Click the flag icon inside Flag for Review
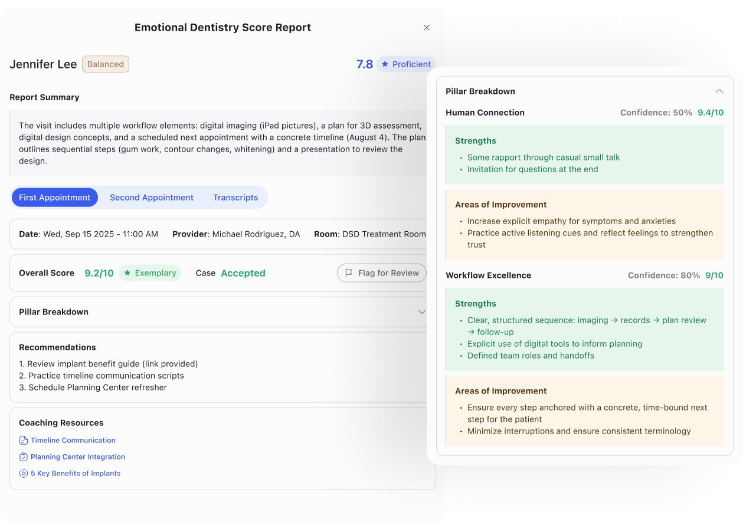This screenshot has width=756, height=532. 348,273
